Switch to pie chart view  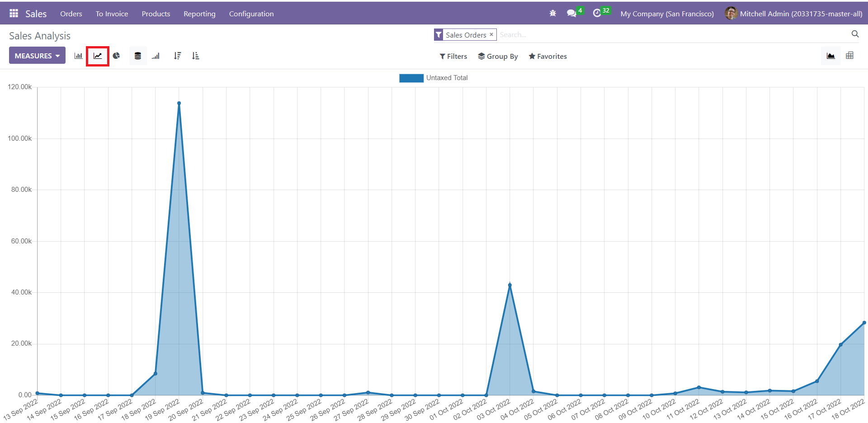117,56
